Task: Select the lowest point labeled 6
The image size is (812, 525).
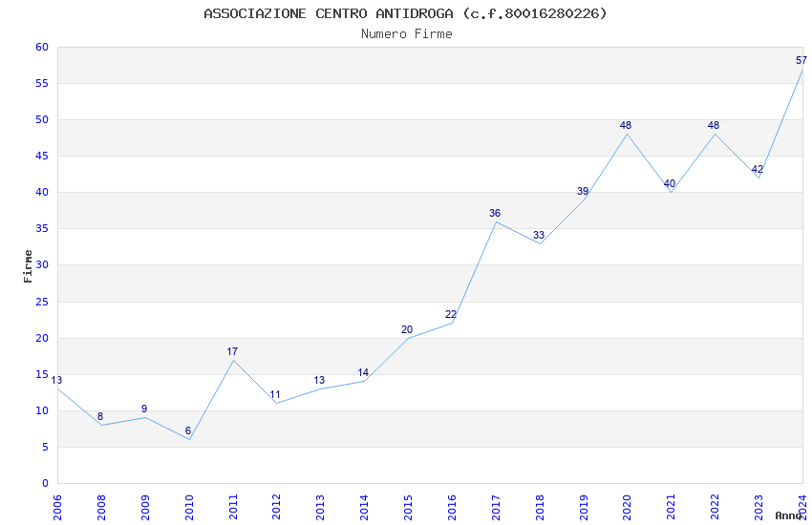Action: point(188,430)
